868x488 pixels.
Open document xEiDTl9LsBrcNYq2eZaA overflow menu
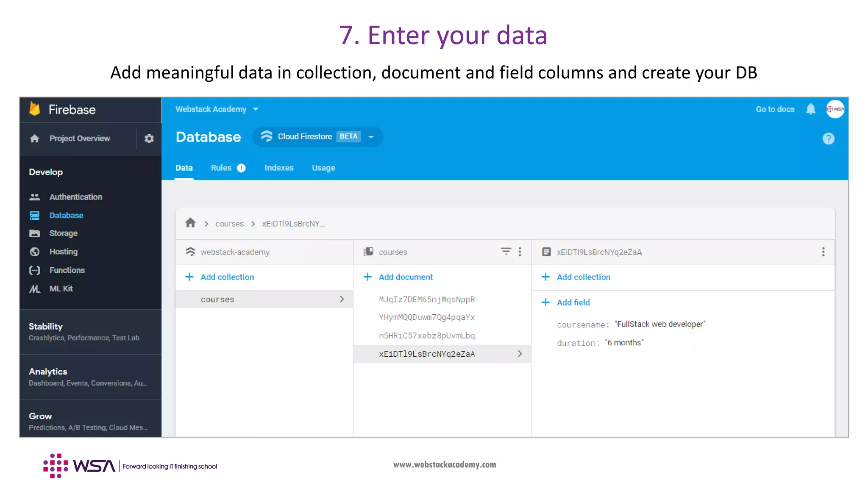[823, 252]
